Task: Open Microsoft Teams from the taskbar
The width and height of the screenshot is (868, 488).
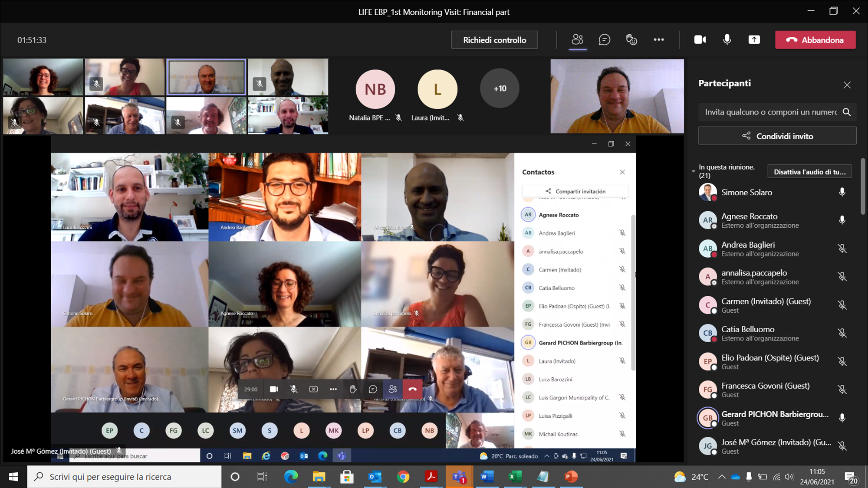Action: pyautogui.click(x=459, y=477)
